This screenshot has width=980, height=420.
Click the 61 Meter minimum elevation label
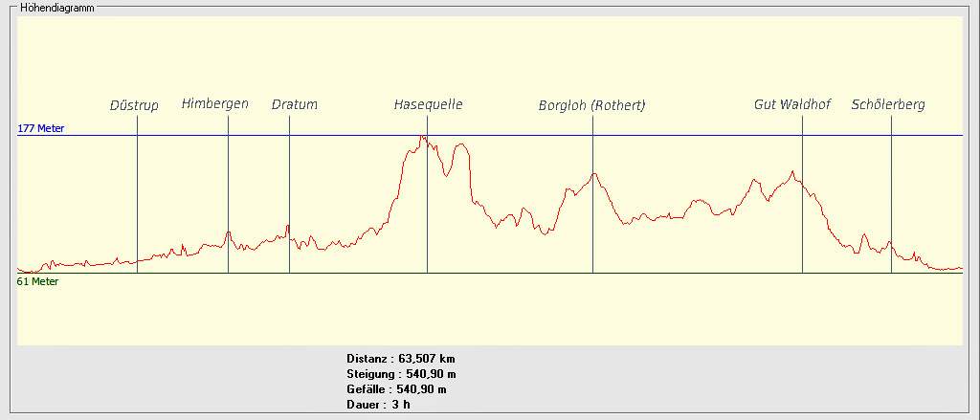tap(38, 282)
